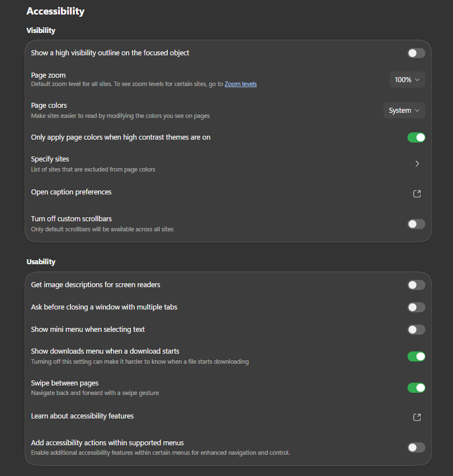
Task: Open the page colors System dropdown
Action: click(404, 111)
